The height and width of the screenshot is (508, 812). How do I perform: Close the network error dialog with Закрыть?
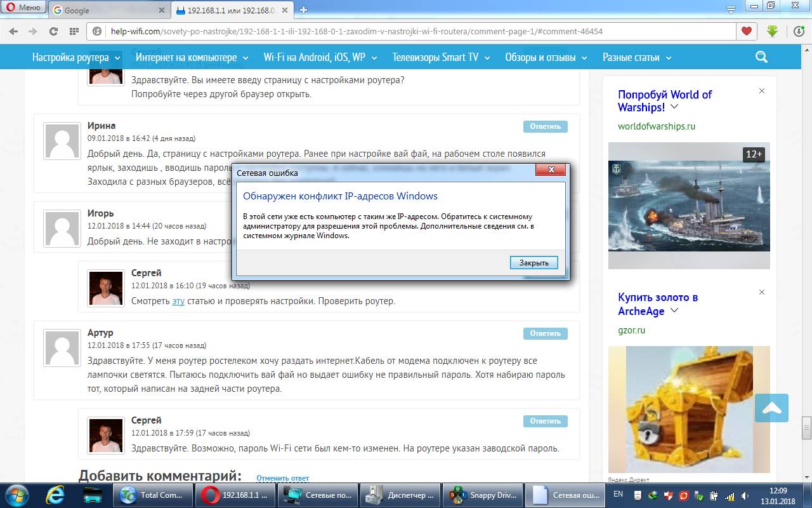[x=534, y=262]
